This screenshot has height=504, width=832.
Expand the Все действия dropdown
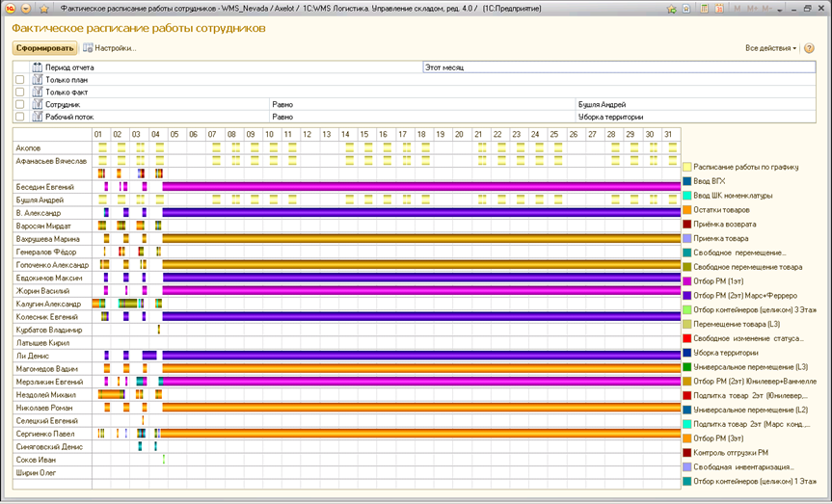(x=771, y=47)
